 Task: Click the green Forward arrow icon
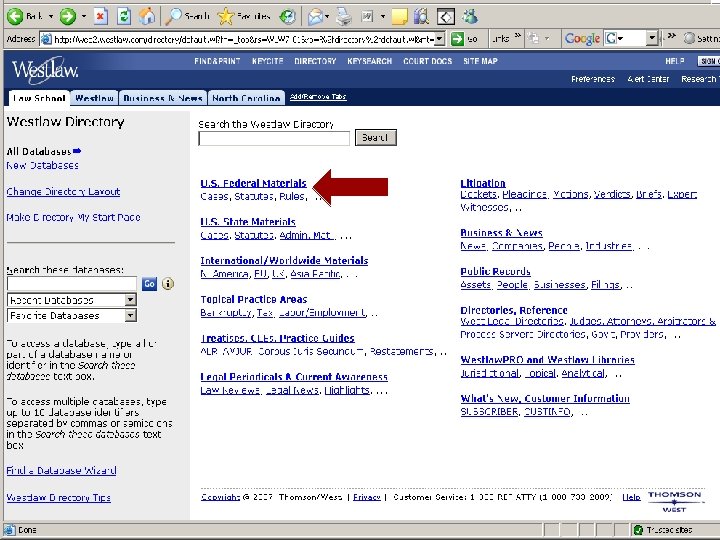tap(68, 17)
